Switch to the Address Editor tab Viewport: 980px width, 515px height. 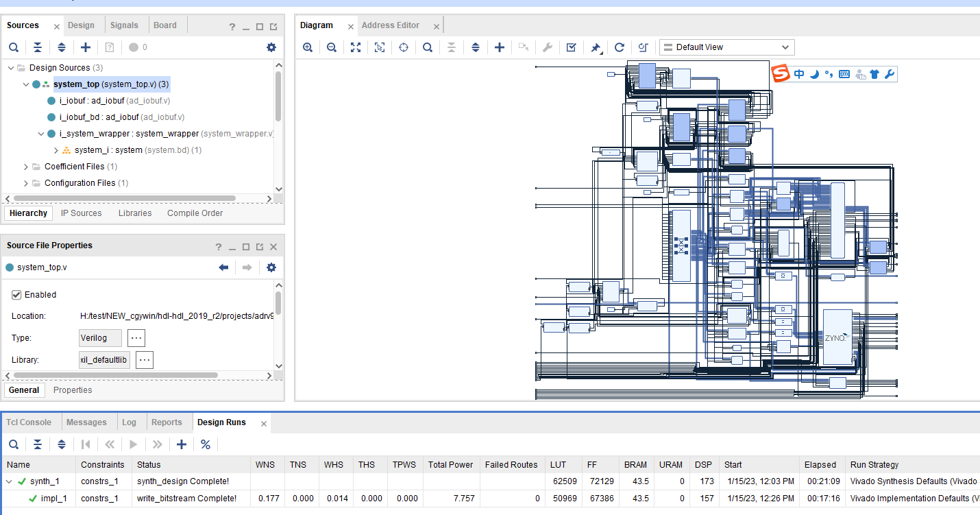390,25
